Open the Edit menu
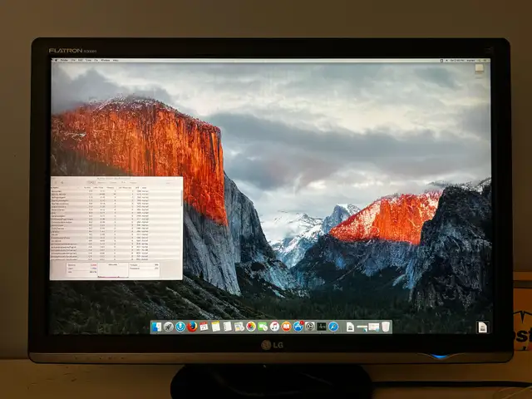532x399 pixels. coord(81,61)
